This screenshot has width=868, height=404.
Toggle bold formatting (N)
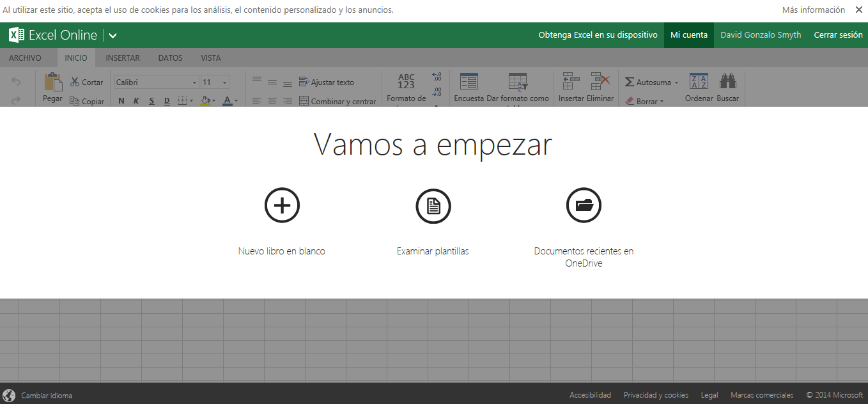[121, 100]
